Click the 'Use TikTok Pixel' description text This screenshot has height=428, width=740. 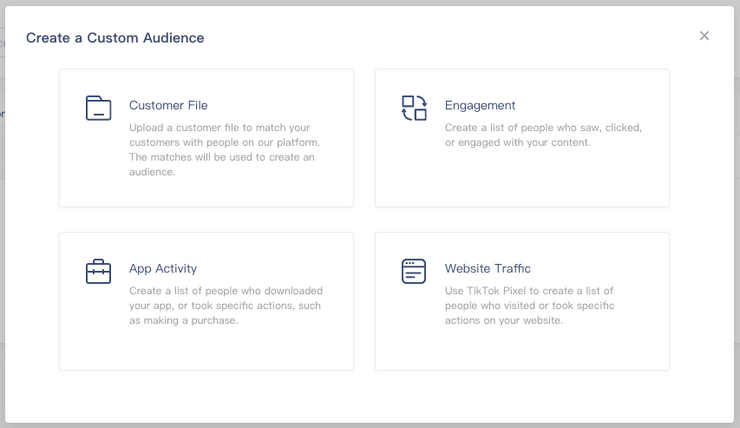point(530,305)
